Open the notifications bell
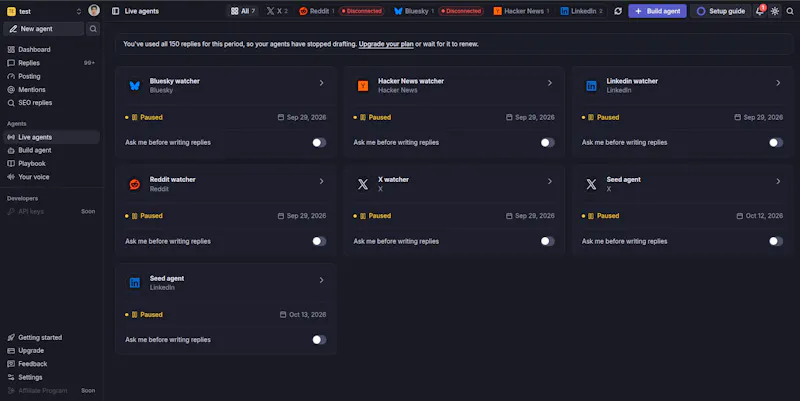Viewport: 800px width, 401px height. pos(760,11)
